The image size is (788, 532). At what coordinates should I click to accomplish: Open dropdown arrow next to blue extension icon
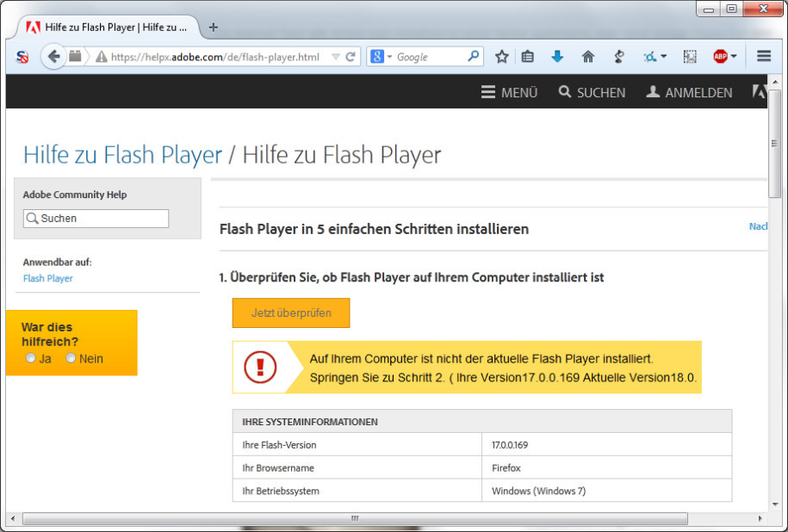(663, 56)
